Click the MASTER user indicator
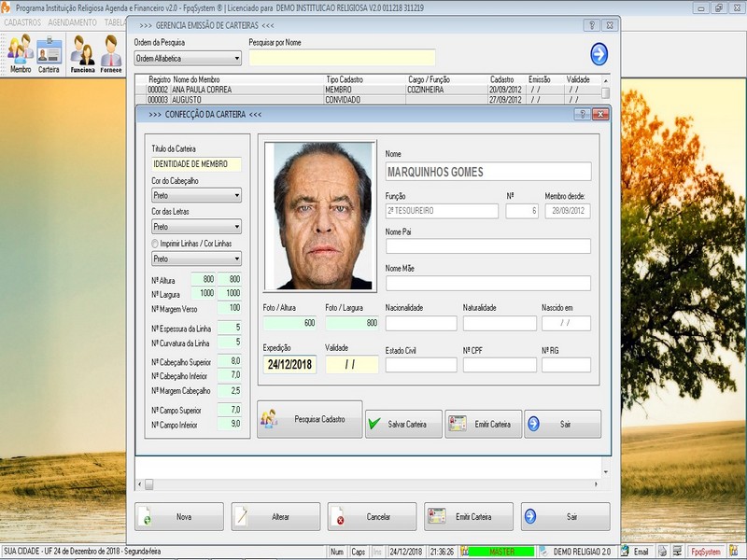 click(501, 552)
